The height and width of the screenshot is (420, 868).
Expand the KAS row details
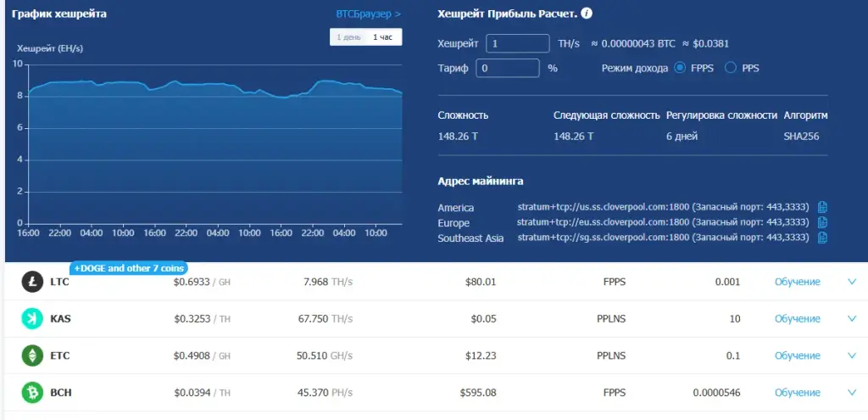(852, 318)
